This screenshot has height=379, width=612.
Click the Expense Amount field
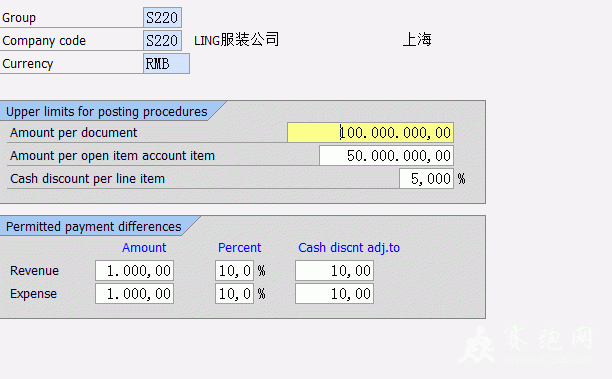coord(134,294)
